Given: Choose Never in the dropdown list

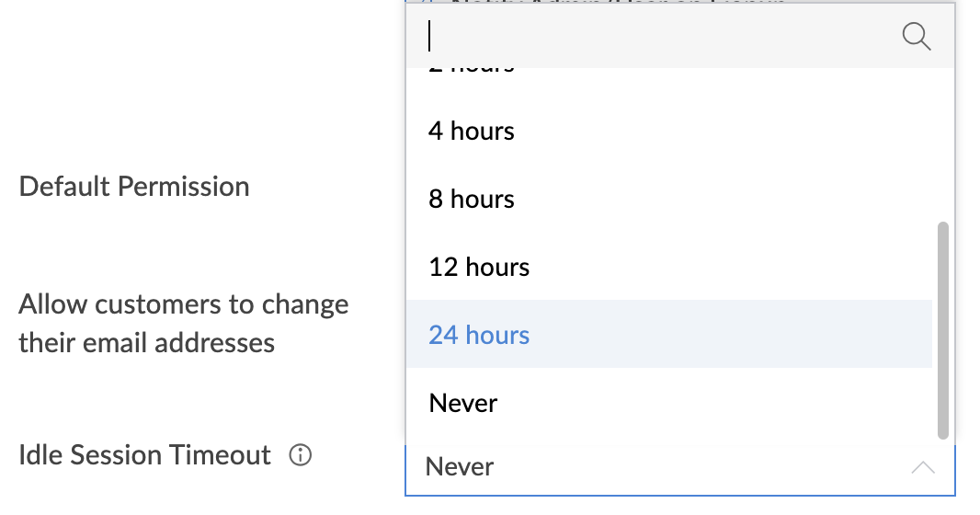Looking at the screenshot, I should [462, 403].
